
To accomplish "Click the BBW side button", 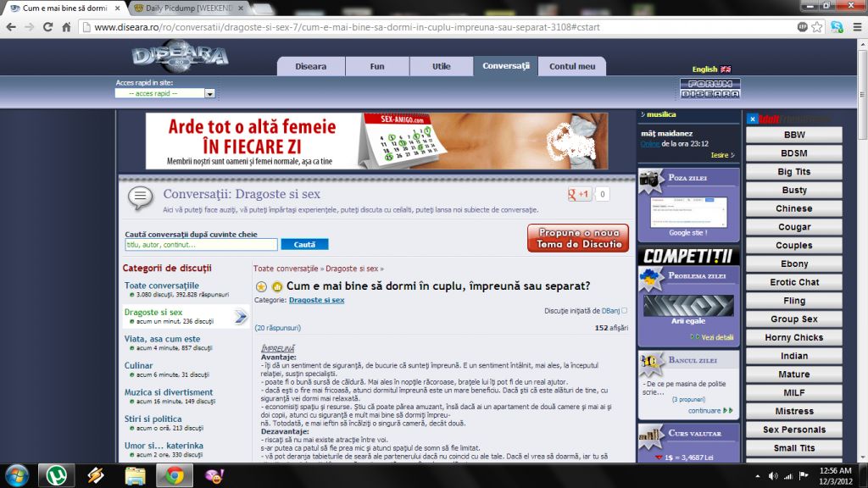I will (793, 135).
